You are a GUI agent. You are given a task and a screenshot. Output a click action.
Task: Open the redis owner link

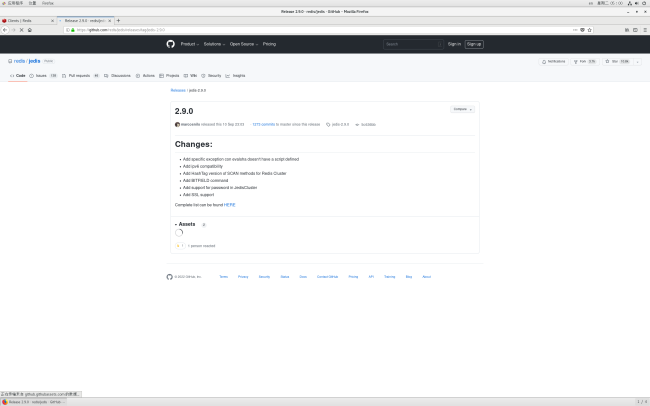tap(19, 61)
